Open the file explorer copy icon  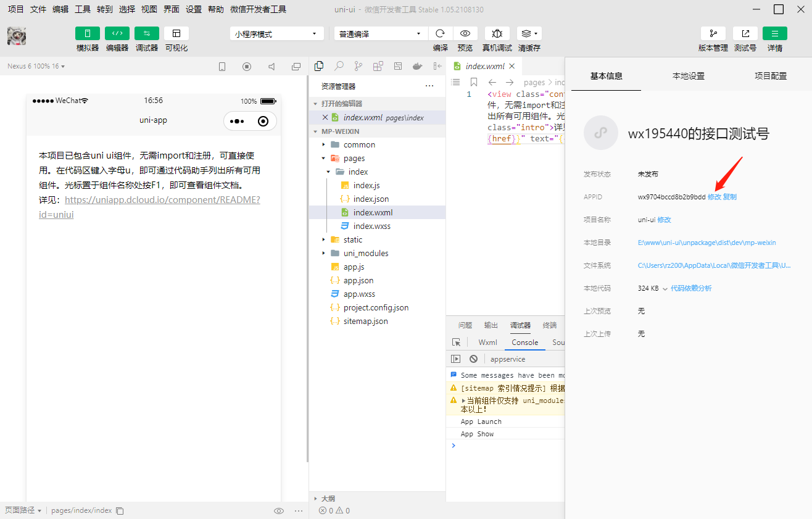[319, 66]
